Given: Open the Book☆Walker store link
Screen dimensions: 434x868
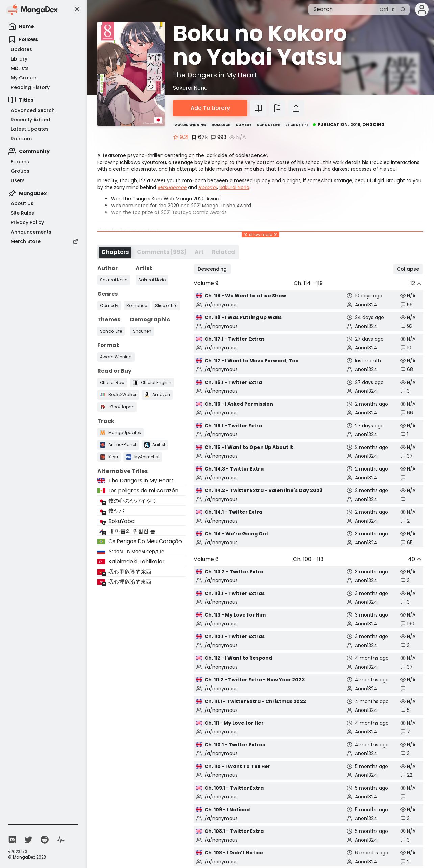Looking at the screenshot, I should [118, 395].
